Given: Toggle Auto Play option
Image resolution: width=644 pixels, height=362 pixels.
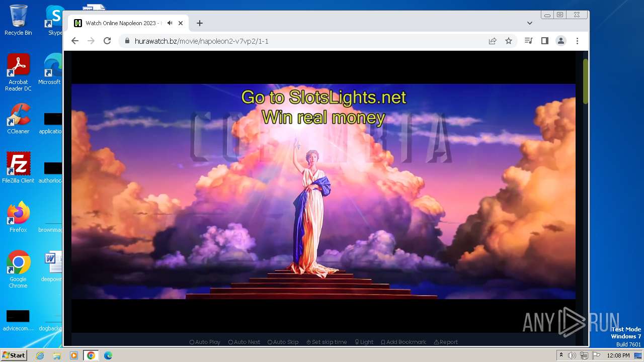Looking at the screenshot, I should (205, 342).
